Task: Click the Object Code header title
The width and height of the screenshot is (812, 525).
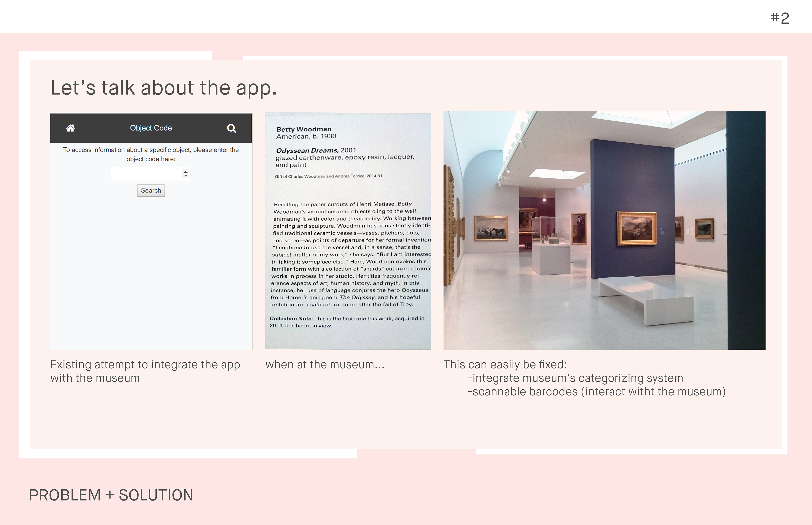Action: 151,128
